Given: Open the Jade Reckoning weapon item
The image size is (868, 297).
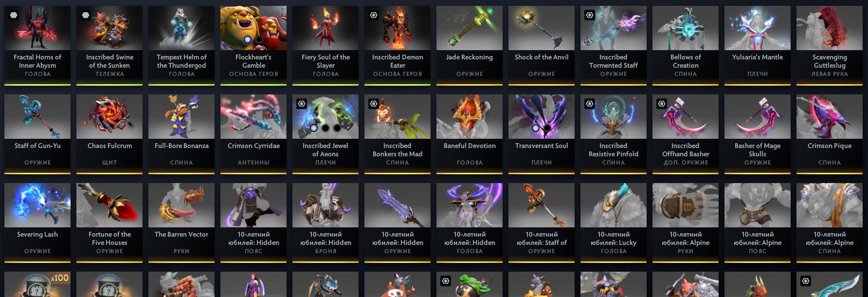Looking at the screenshot, I should (x=470, y=46).
